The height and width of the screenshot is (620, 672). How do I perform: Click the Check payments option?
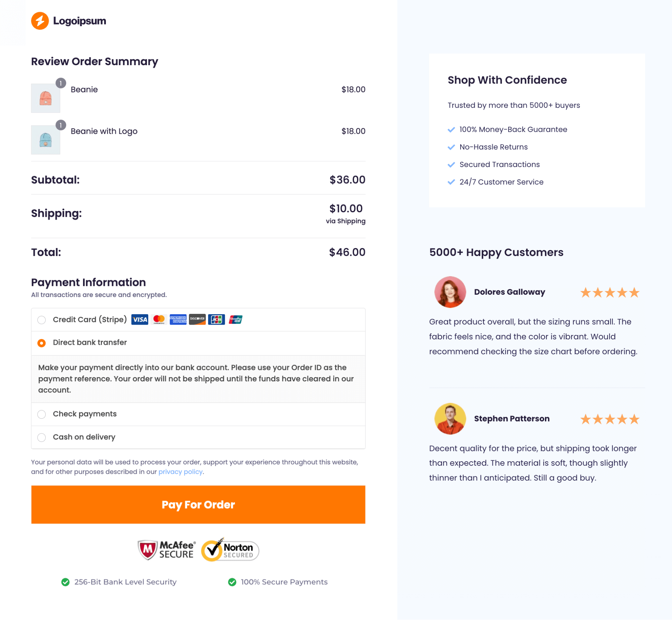42,414
